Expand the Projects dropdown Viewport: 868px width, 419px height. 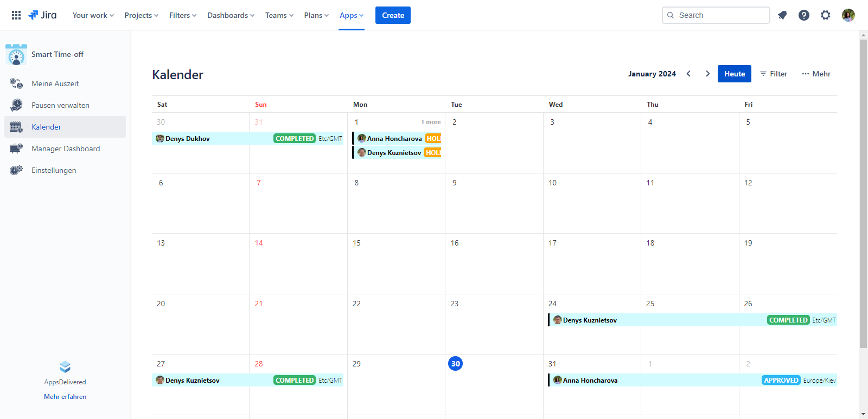point(141,15)
